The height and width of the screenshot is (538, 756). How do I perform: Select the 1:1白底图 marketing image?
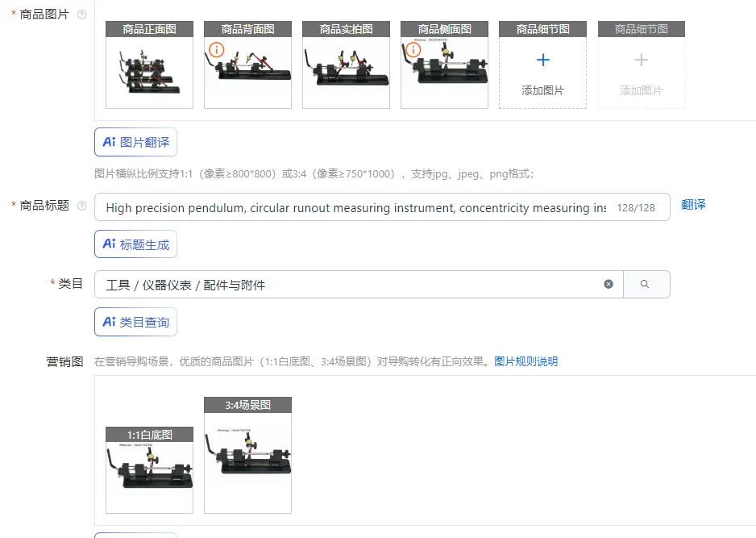point(149,470)
